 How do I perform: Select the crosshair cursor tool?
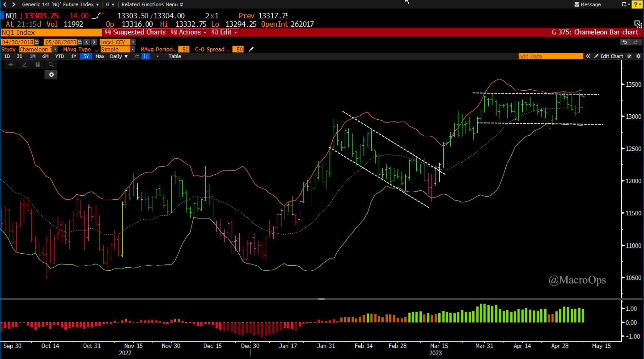(x=11, y=65)
